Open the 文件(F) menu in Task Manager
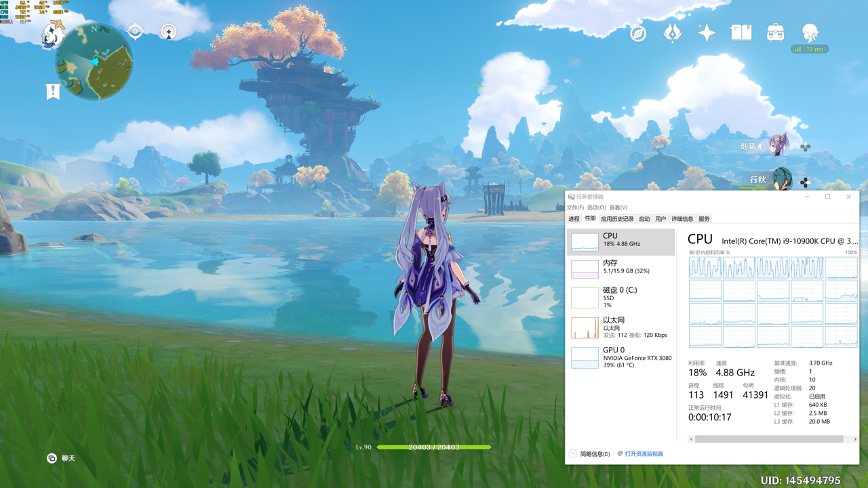 tap(575, 207)
